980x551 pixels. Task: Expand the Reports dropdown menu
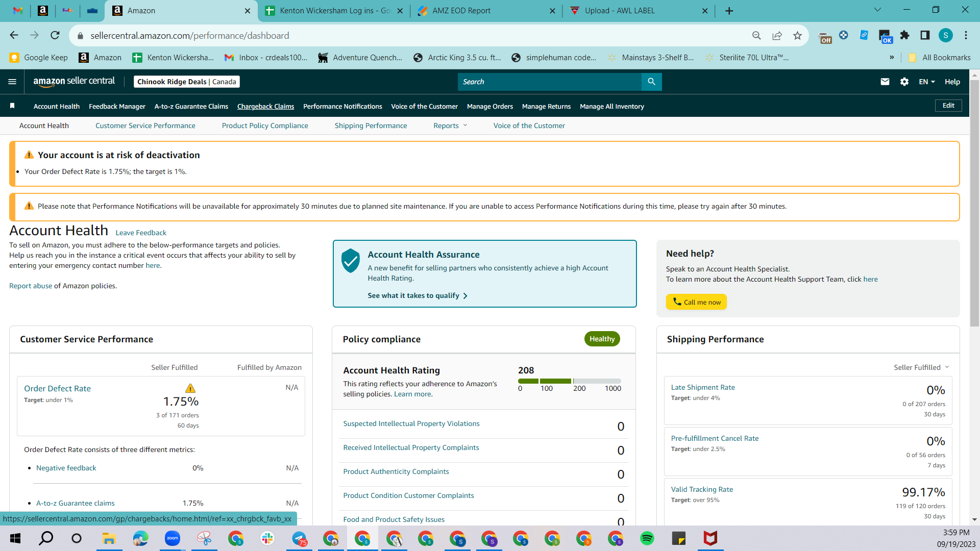pos(450,126)
